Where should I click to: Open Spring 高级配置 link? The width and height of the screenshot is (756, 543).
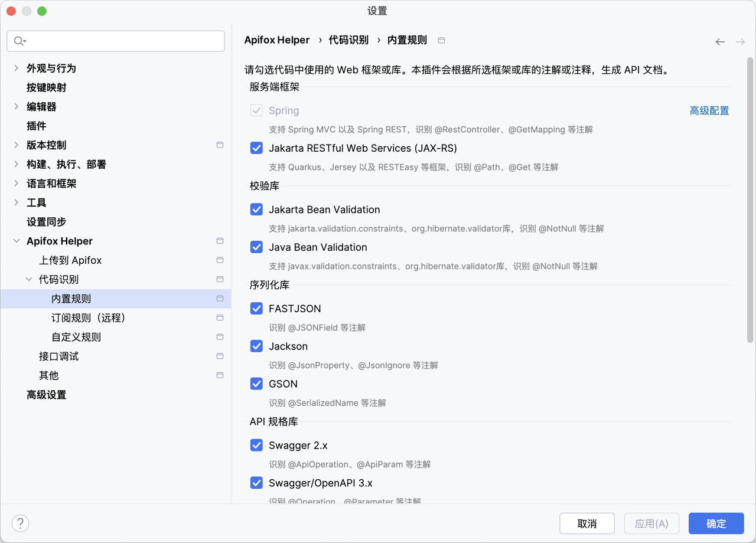pyautogui.click(x=709, y=110)
